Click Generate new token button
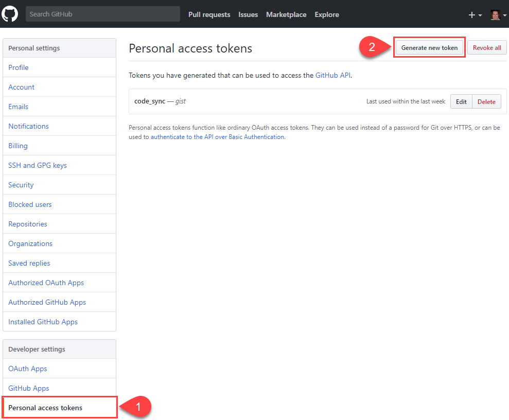The width and height of the screenshot is (509, 420). [x=429, y=48]
